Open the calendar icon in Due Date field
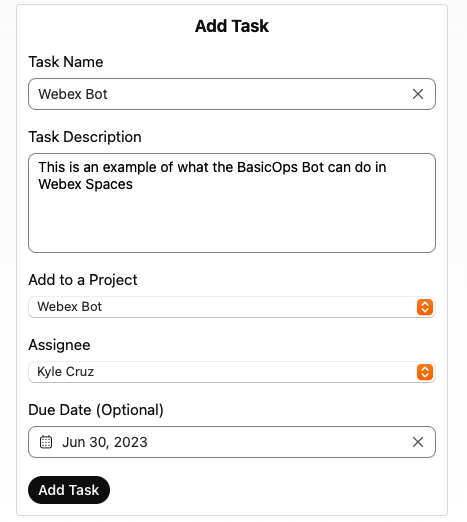The width and height of the screenshot is (467, 522). click(46, 442)
